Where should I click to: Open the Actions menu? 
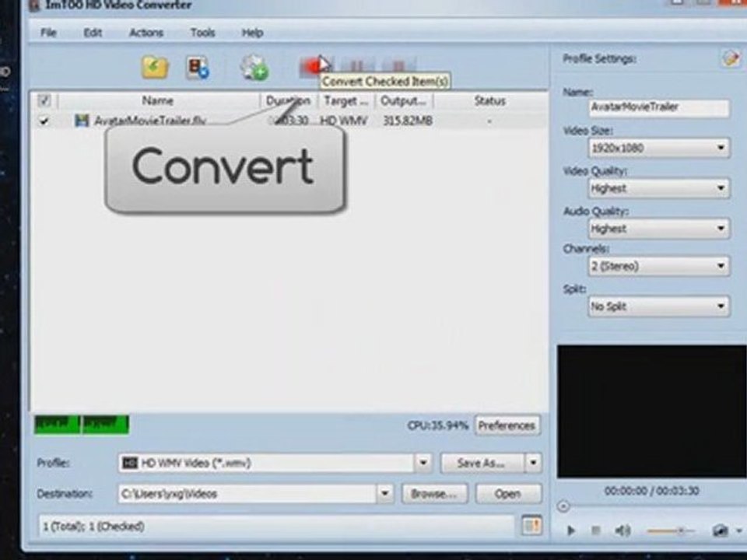click(x=146, y=33)
